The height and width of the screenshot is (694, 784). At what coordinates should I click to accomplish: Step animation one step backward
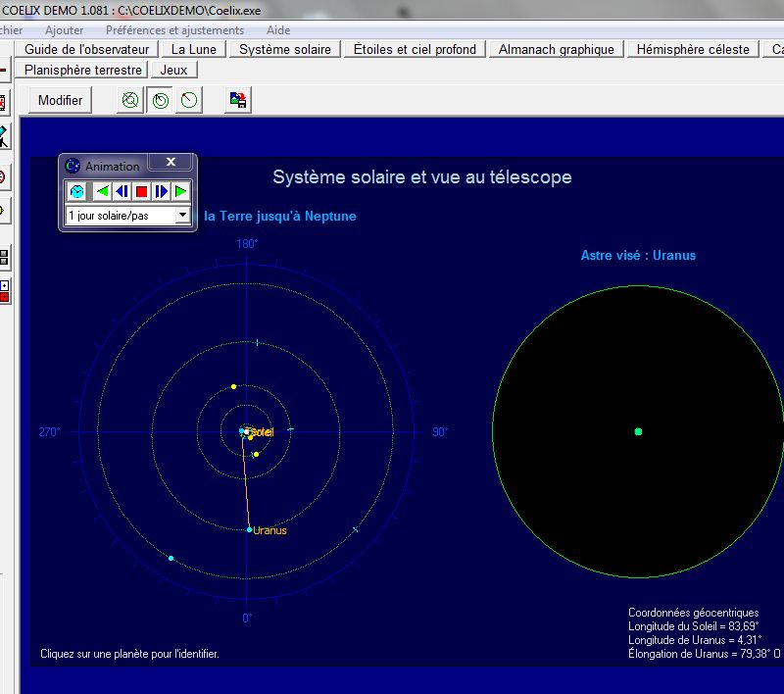(122, 191)
